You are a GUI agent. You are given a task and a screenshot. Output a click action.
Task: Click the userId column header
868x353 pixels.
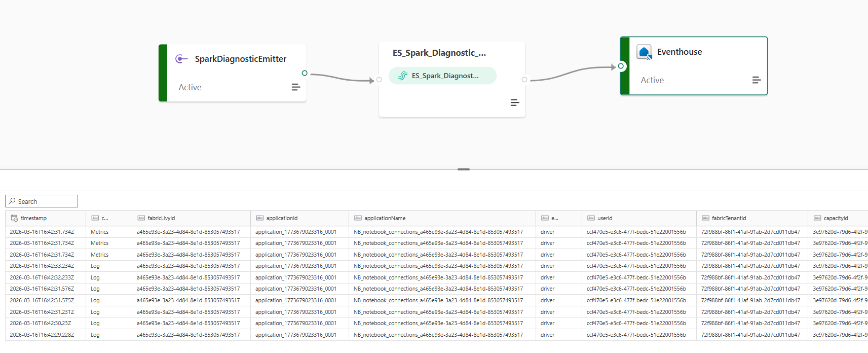point(639,218)
